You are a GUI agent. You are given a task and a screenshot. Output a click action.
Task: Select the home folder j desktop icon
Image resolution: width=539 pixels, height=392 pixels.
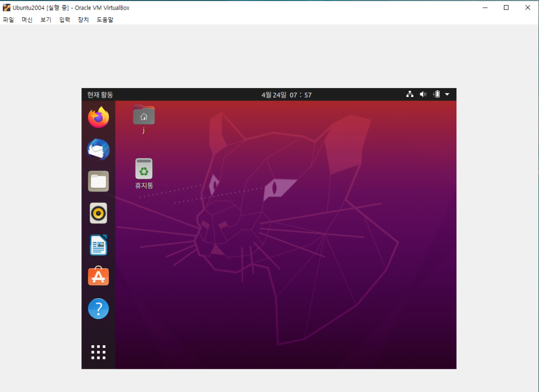(144, 119)
